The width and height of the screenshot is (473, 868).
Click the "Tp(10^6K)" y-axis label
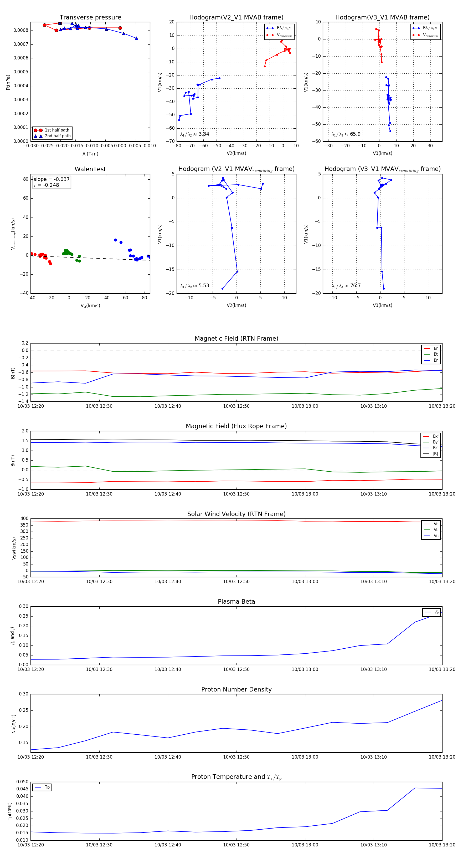pos(9,811)
